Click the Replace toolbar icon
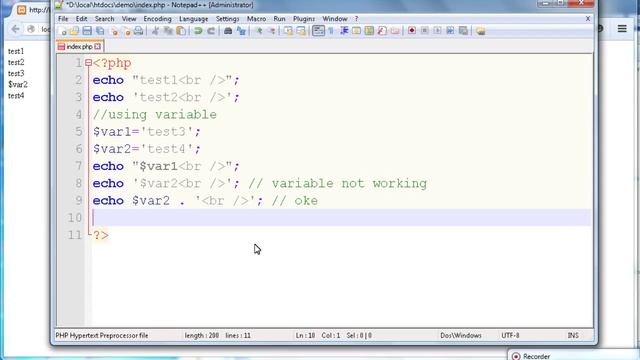The height and width of the screenshot is (360, 640). click(x=241, y=31)
